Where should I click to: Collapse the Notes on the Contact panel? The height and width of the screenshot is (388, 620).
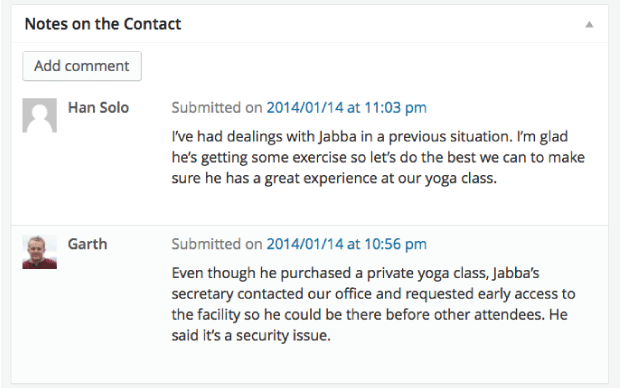click(589, 25)
